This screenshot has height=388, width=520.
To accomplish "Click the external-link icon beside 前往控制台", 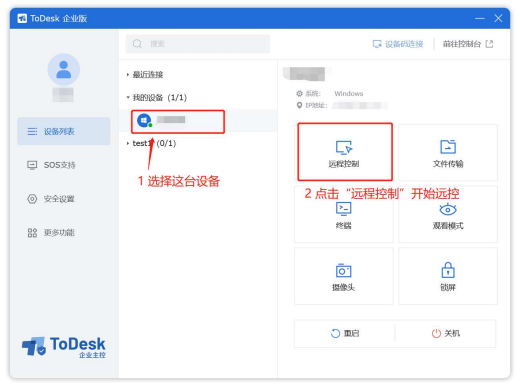I will [489, 44].
